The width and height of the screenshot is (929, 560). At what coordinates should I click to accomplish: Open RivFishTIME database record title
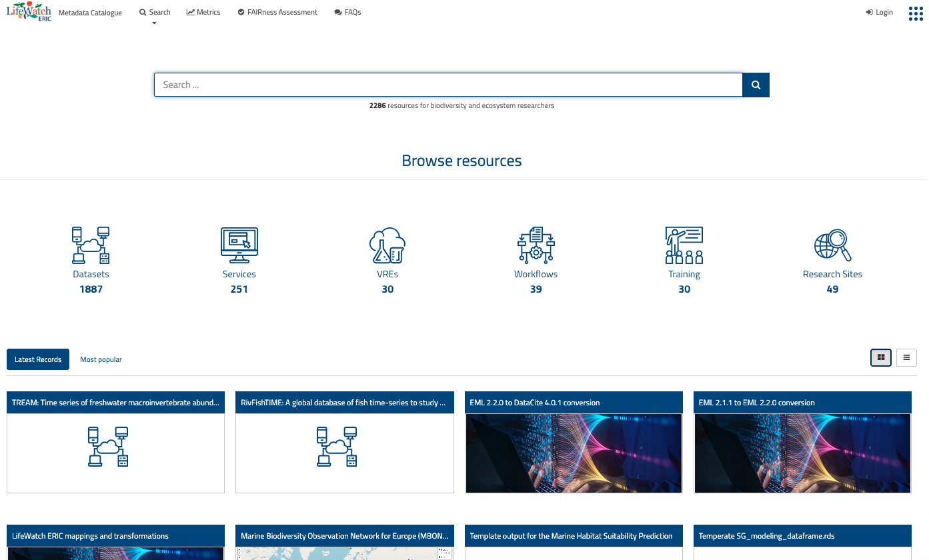tap(344, 403)
